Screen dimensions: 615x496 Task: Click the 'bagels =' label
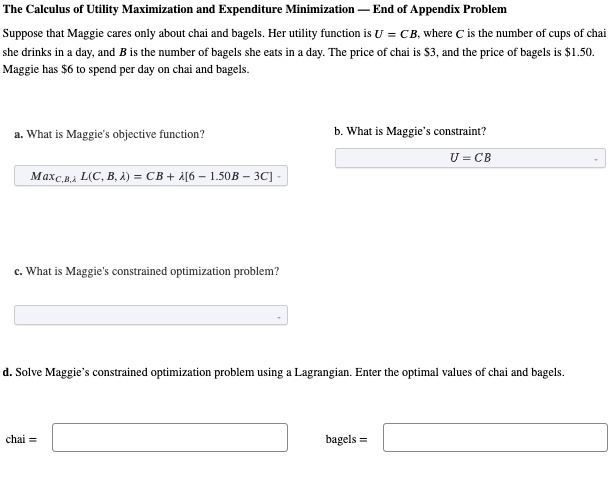coord(347,440)
